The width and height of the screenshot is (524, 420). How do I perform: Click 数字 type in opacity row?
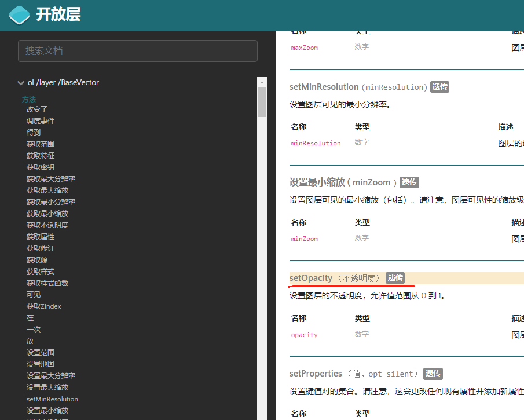361,334
